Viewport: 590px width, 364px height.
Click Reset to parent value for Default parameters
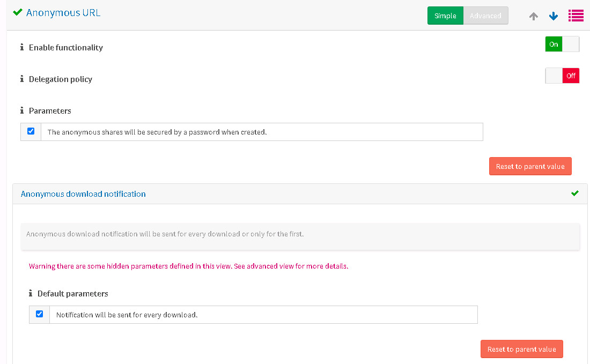click(x=521, y=349)
